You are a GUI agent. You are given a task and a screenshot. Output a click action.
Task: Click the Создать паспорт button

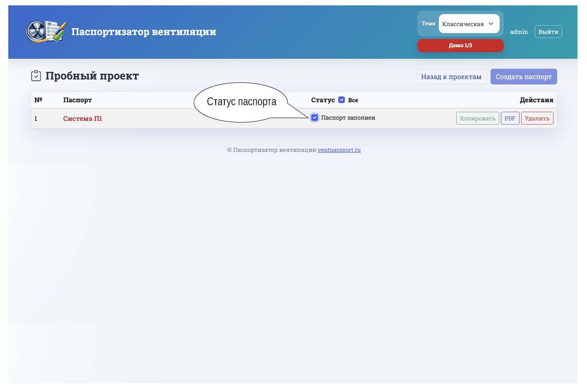coord(524,77)
